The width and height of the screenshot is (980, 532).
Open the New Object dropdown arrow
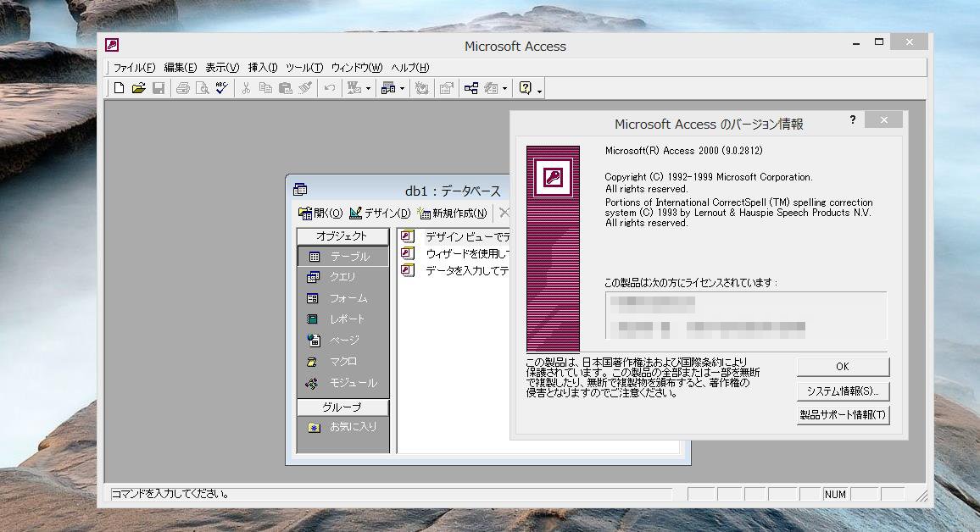coord(504,89)
